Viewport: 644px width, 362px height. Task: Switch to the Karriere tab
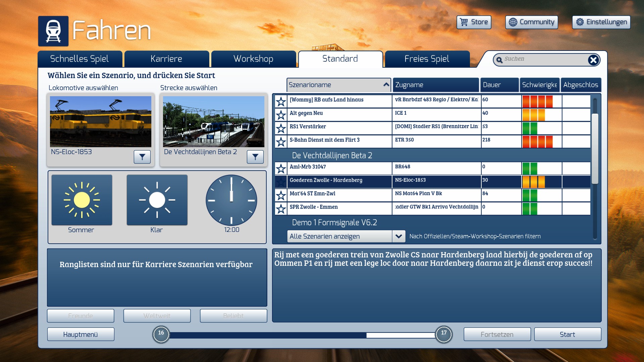tap(167, 59)
